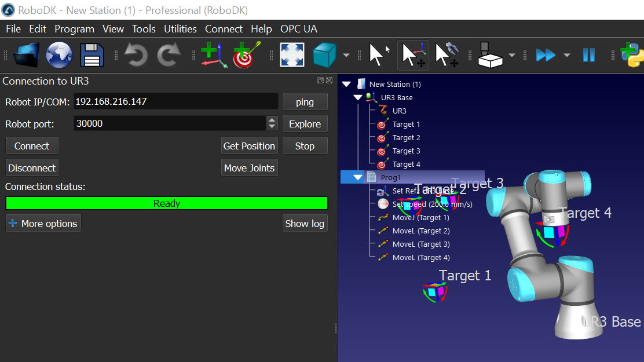
Task: Increase the robot port value
Action: pyautogui.click(x=272, y=119)
